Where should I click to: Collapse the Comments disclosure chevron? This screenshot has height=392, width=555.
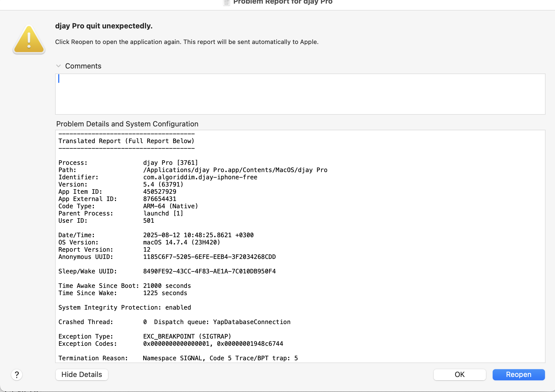58,66
